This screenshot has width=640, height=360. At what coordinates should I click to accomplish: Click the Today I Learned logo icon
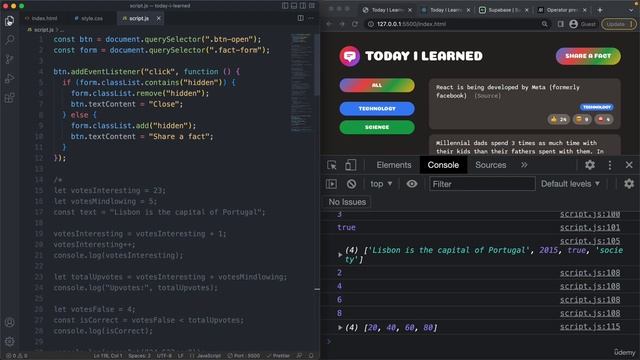coord(350,56)
